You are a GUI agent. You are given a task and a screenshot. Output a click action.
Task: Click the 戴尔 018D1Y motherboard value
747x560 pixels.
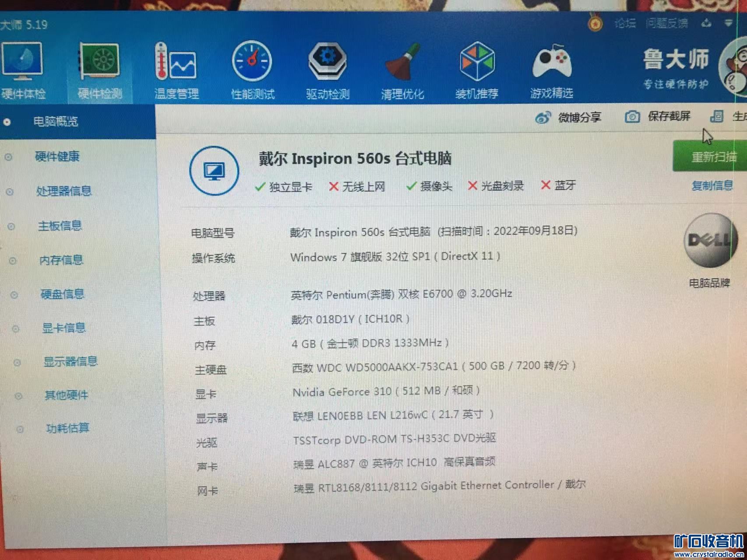[350, 319]
